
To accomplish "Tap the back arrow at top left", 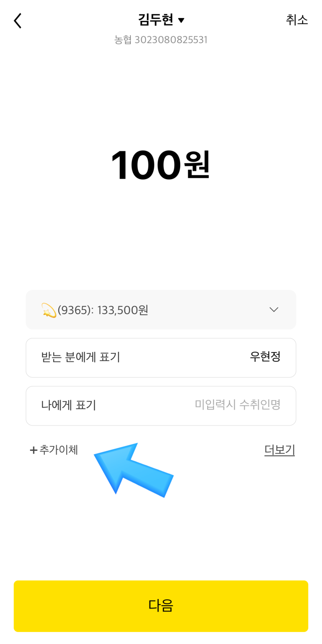I will 17,20.
